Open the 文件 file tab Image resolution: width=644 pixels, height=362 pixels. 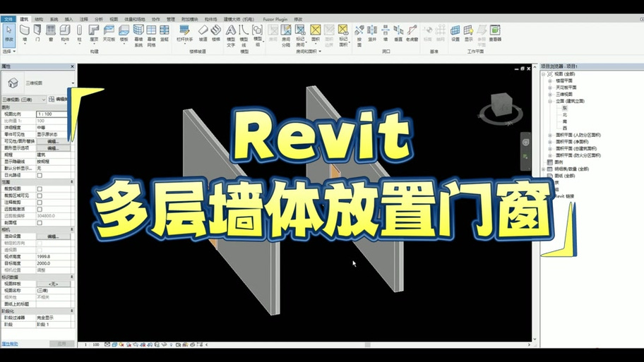click(8, 19)
